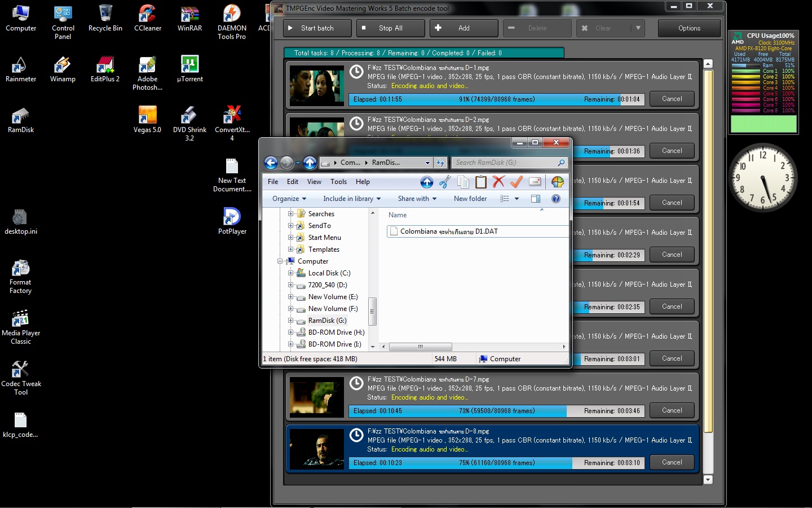
Task: Open the Include in library dropdown
Action: [352, 199]
